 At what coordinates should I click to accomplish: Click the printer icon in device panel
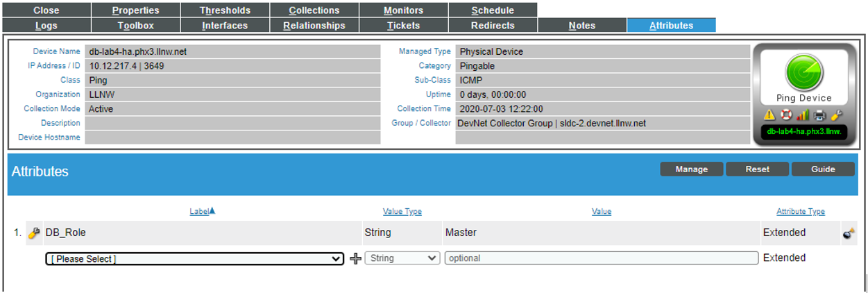click(x=820, y=115)
